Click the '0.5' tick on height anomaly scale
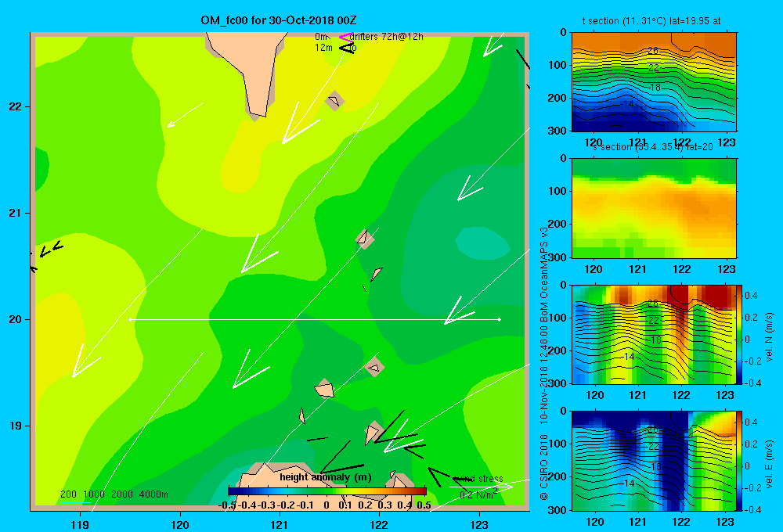 pyautogui.click(x=424, y=505)
